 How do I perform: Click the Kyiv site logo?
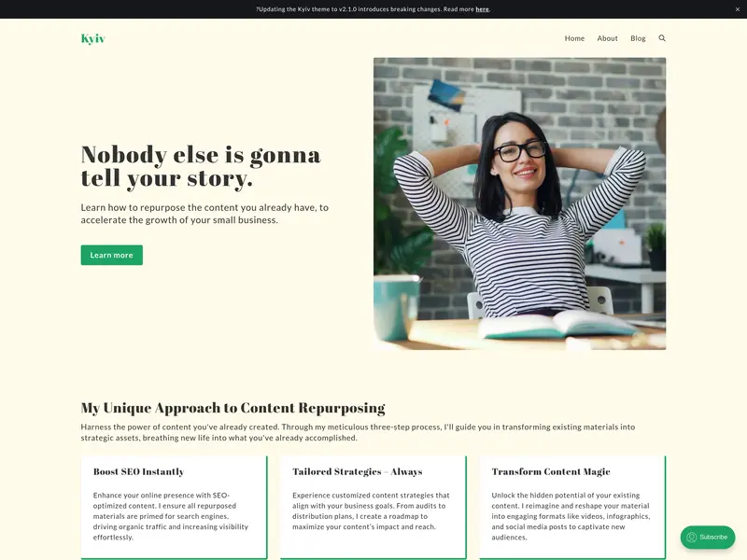pyautogui.click(x=92, y=38)
